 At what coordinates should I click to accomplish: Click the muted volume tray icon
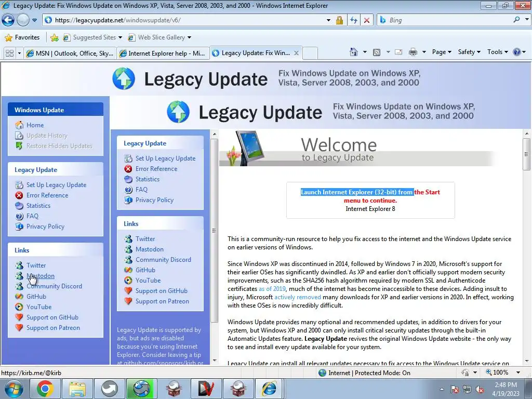[480, 390]
